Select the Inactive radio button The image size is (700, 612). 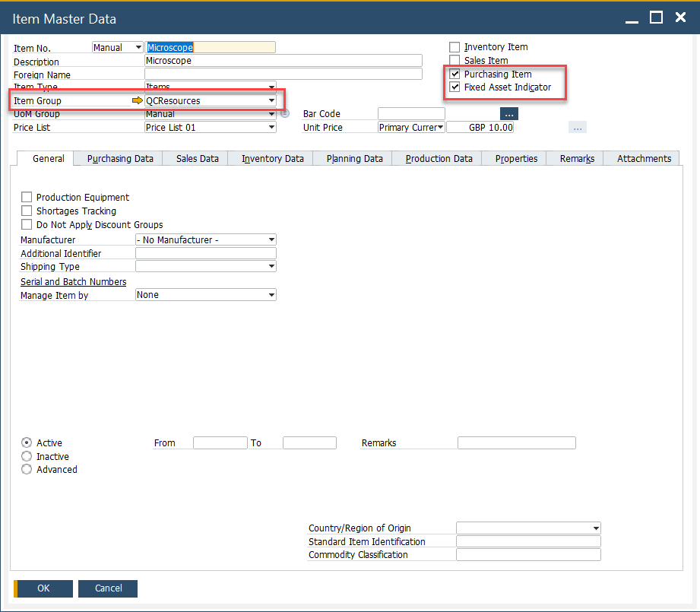27,456
